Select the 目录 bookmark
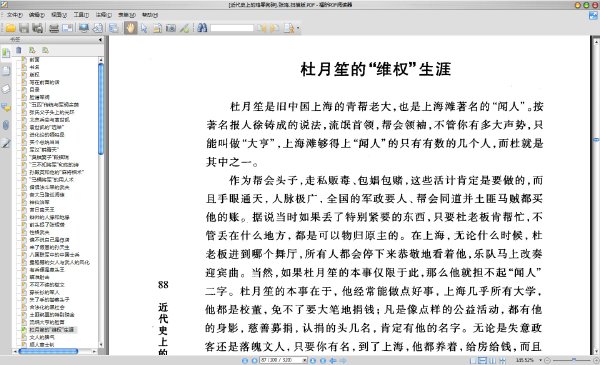This screenshot has height=365, width=600. pyautogui.click(x=34, y=90)
